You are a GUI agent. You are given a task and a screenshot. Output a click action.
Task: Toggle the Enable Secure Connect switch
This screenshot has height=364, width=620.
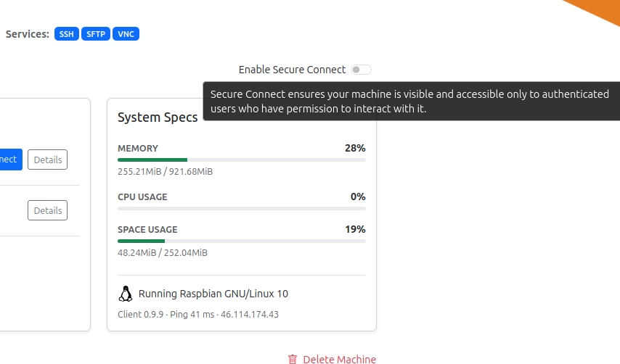361,70
